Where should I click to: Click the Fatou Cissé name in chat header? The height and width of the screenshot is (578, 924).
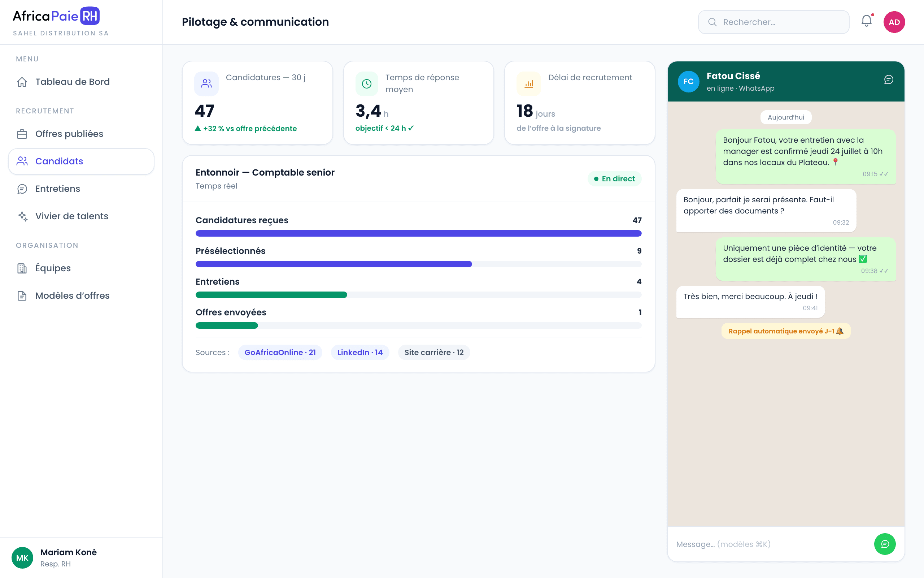(x=733, y=76)
